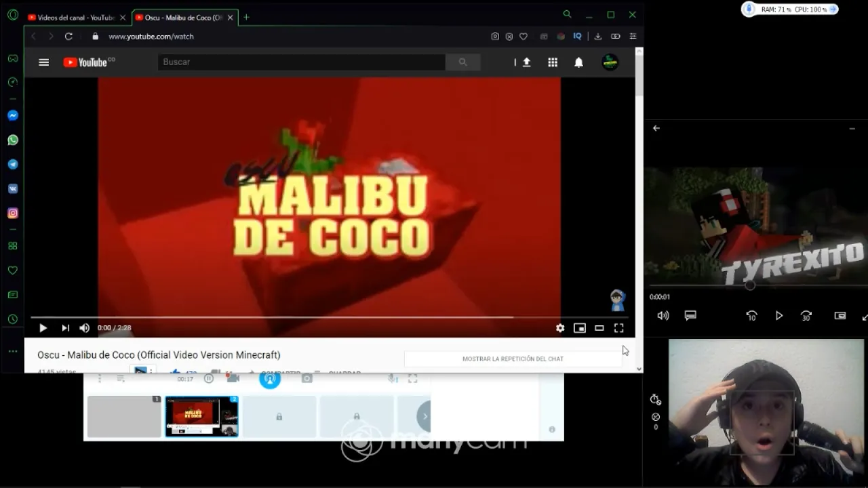Image resolution: width=868 pixels, height=488 pixels.
Task: Open the speed dial grid icon in sidebar
Action: pyautogui.click(x=13, y=246)
